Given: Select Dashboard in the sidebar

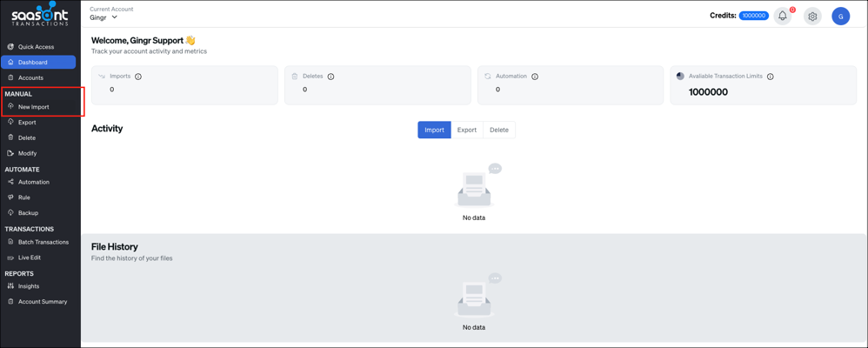Looking at the screenshot, I should [x=38, y=62].
